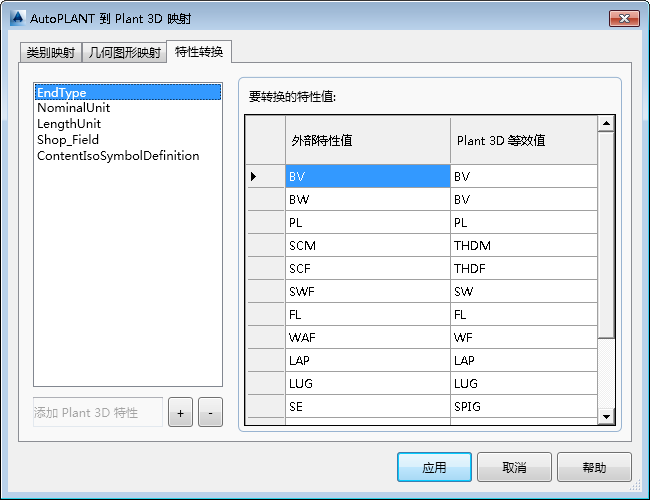Click the AutoCAD icon in the title bar
This screenshot has height=500, width=650.
point(17,18)
